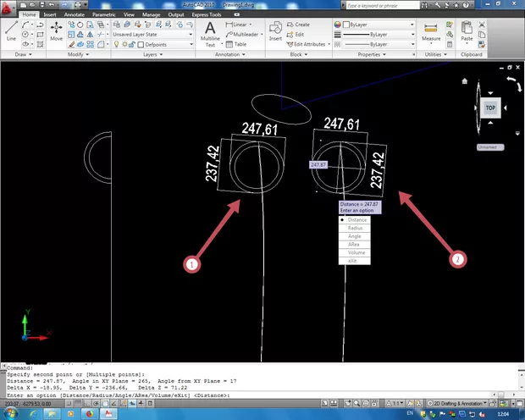Click the TOP face of the ViewCube
The image size is (525, 420).
[x=490, y=108]
